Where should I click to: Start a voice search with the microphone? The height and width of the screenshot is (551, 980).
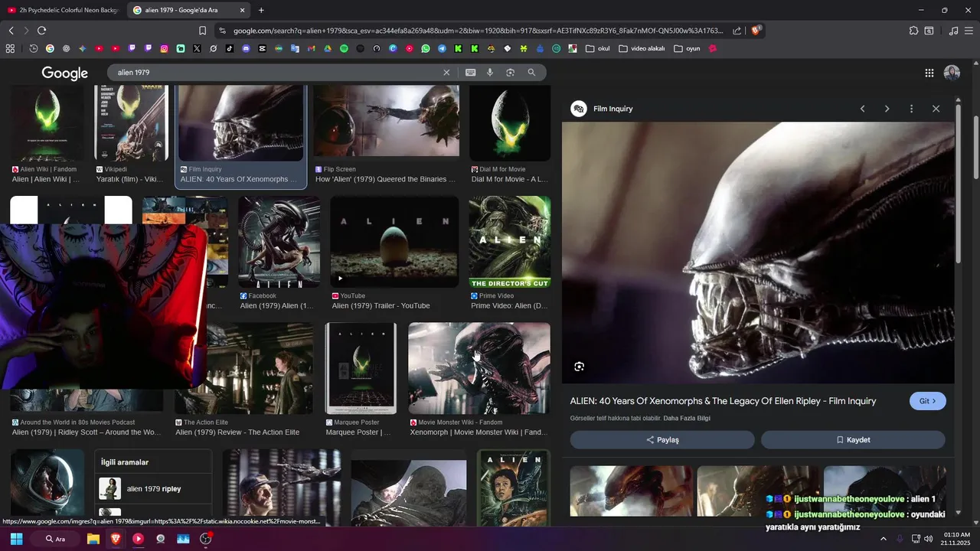coord(490,73)
